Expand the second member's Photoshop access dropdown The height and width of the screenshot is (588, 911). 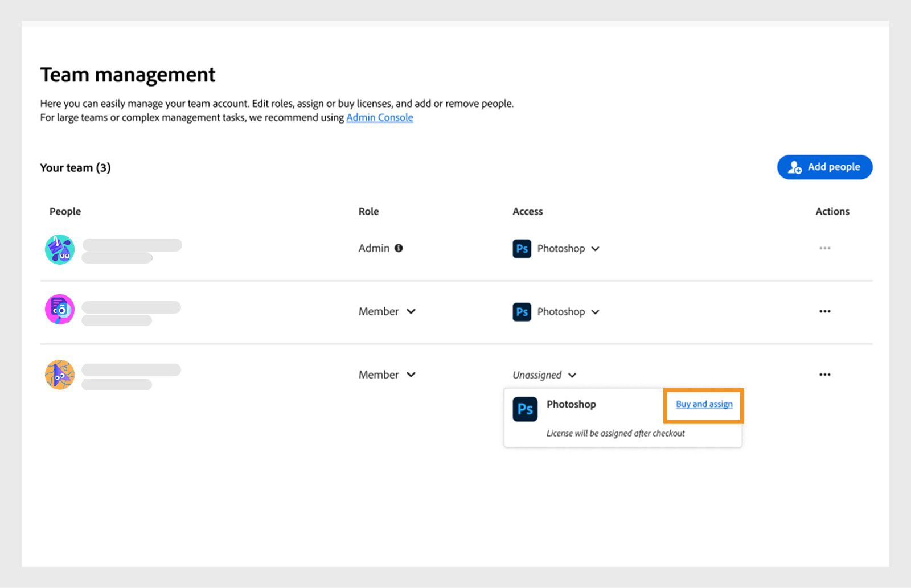(595, 312)
